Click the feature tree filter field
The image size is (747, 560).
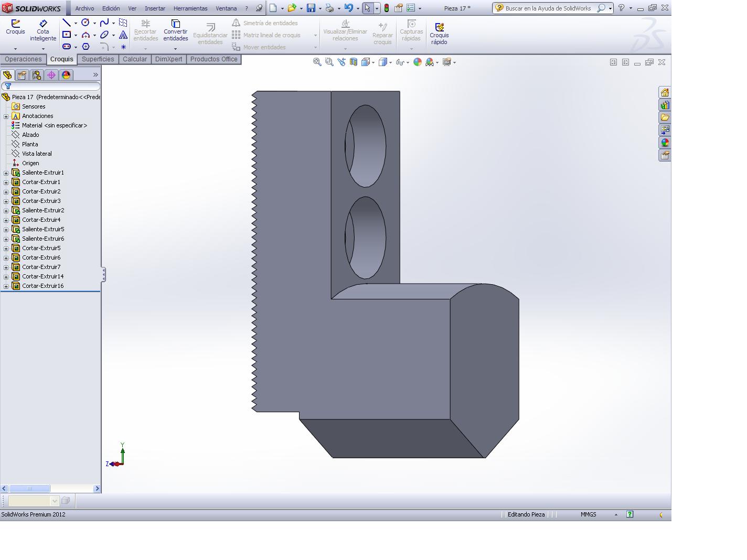tap(50, 86)
